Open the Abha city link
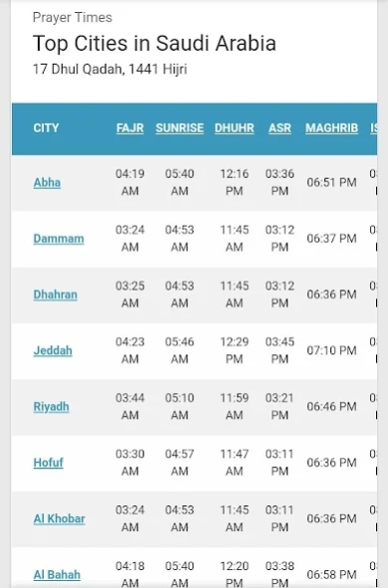Image resolution: width=388 pixels, height=588 pixels. click(47, 183)
